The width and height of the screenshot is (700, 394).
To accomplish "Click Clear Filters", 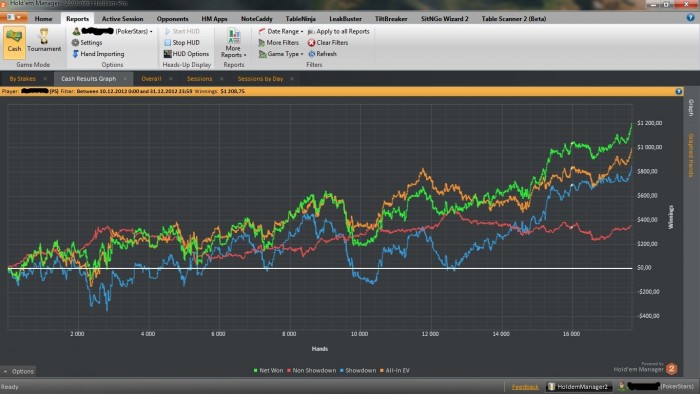I will [328, 42].
